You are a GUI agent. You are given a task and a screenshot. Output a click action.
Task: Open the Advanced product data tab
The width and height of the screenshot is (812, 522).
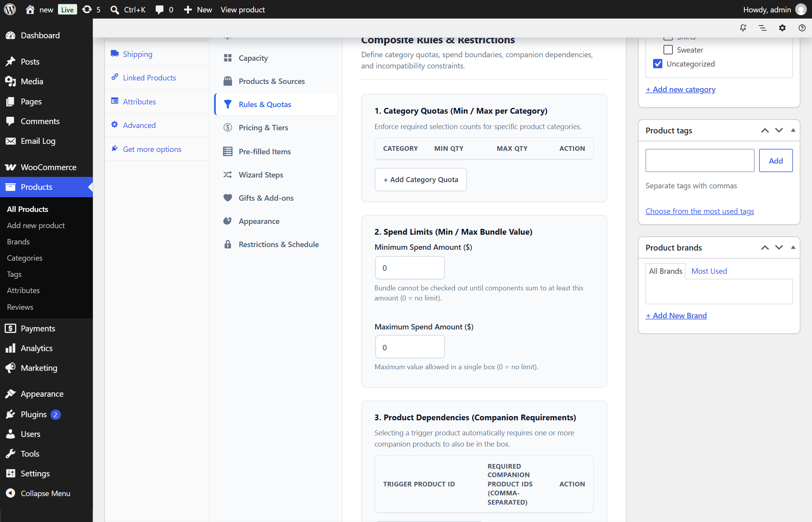pyautogui.click(x=157, y=125)
